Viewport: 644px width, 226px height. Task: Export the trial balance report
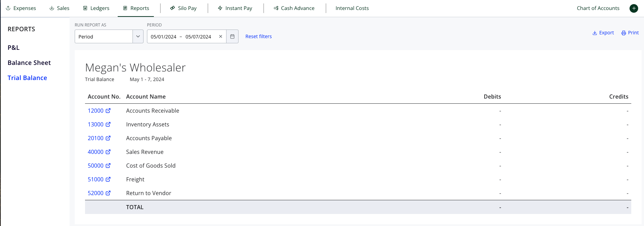point(603,33)
